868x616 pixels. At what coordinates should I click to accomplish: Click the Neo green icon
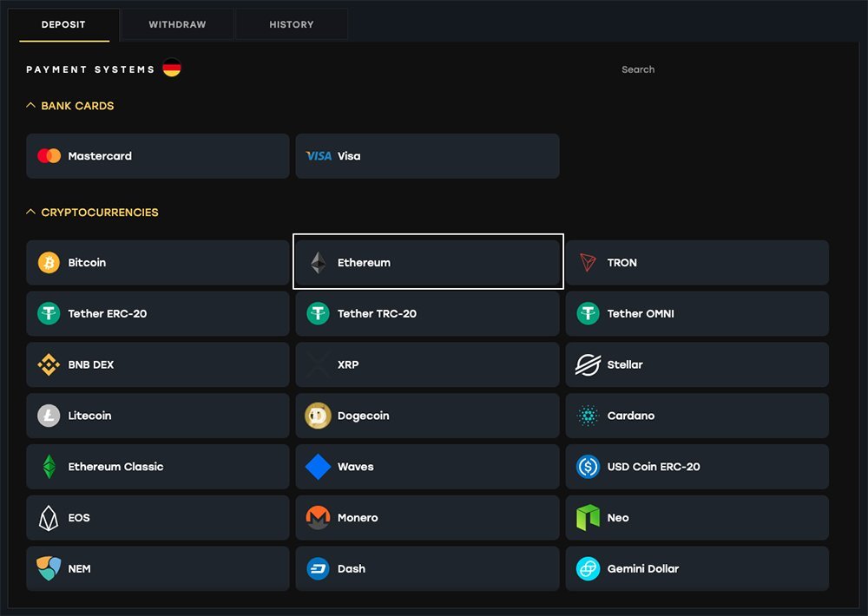588,518
